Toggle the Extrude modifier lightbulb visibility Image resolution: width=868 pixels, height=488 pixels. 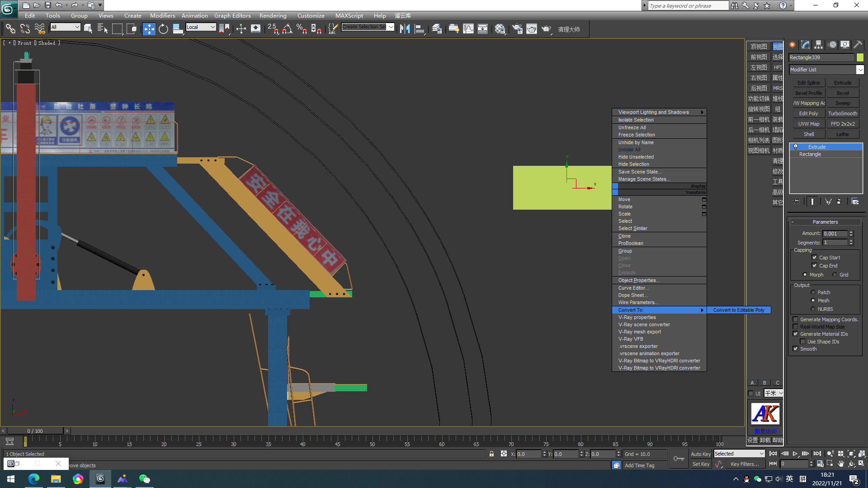tap(796, 147)
